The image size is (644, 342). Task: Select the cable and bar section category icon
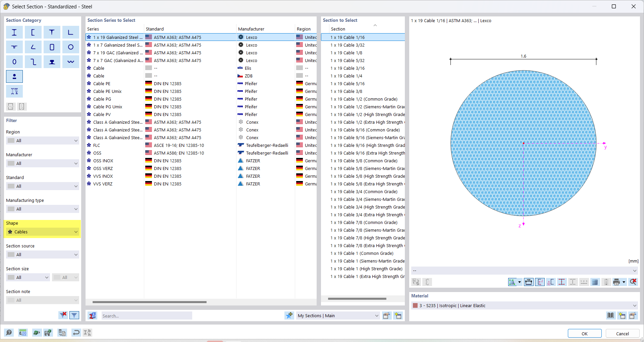click(14, 77)
